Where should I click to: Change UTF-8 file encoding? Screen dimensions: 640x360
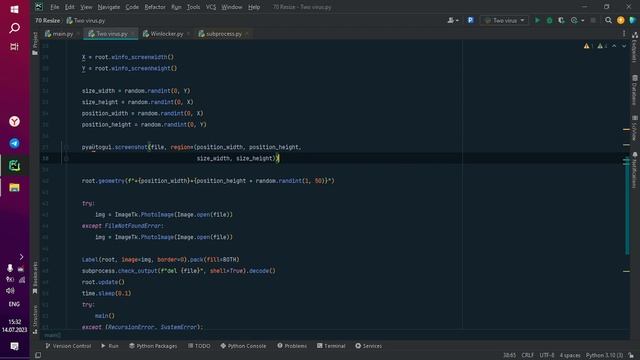tap(547, 356)
